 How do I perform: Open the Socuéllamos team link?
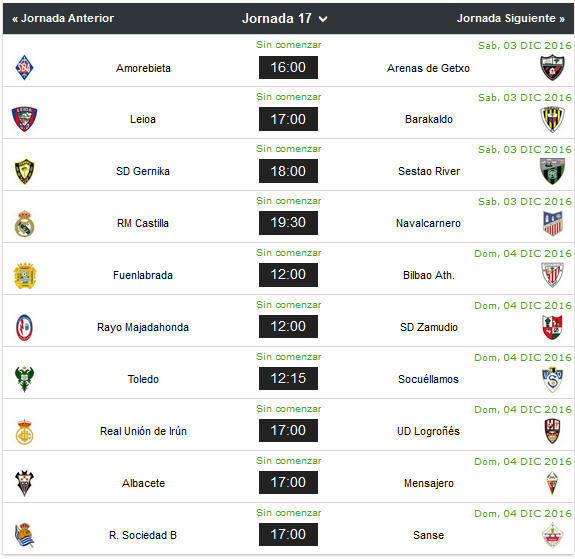click(428, 379)
